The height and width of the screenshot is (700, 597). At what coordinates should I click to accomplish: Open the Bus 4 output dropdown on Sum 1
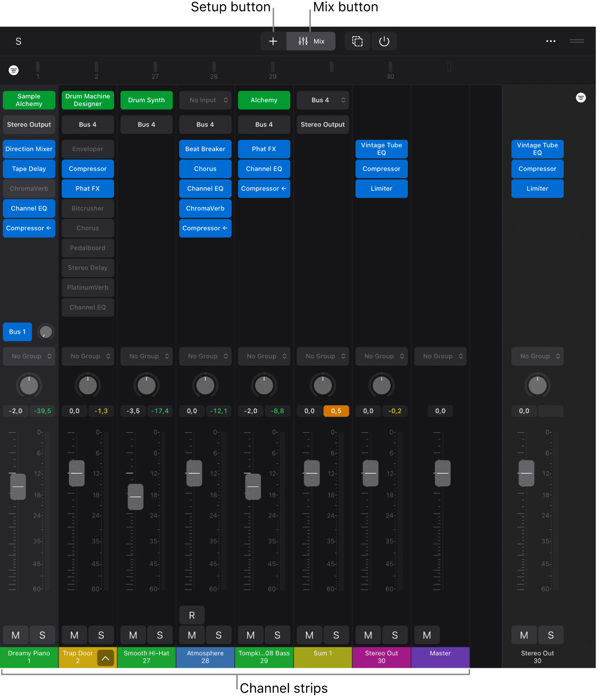coord(323,100)
